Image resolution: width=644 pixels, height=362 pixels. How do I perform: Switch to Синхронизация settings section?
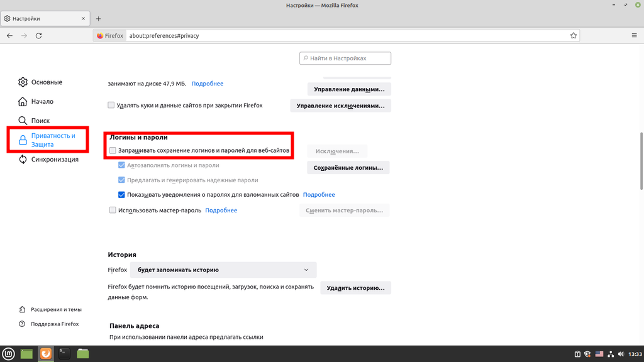coord(54,160)
